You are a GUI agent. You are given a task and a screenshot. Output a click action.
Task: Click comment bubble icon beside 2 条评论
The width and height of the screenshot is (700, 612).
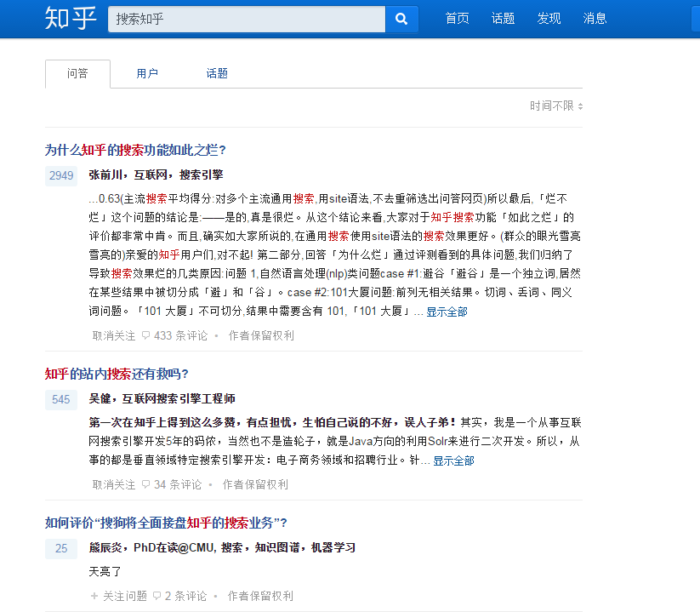tap(157, 596)
